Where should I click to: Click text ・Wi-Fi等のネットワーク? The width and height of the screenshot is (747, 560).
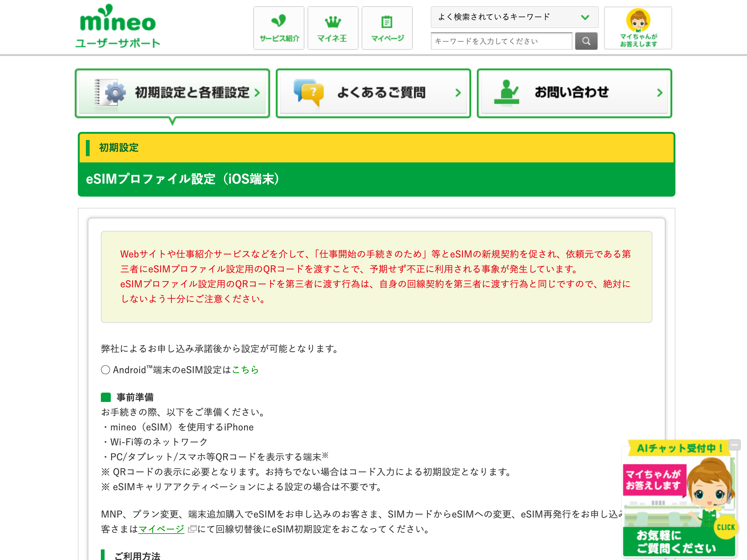154,442
